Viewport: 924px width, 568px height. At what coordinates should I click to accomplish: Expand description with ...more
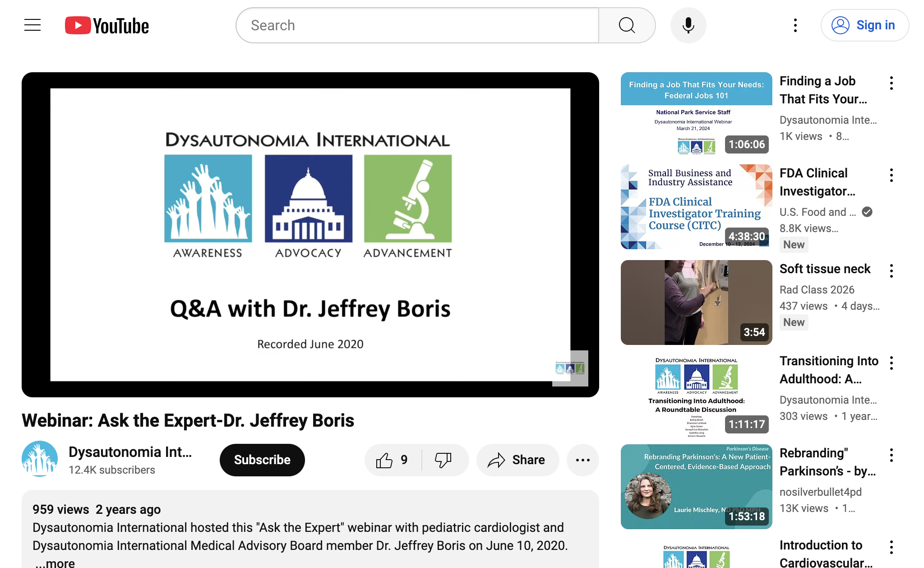[x=55, y=563]
